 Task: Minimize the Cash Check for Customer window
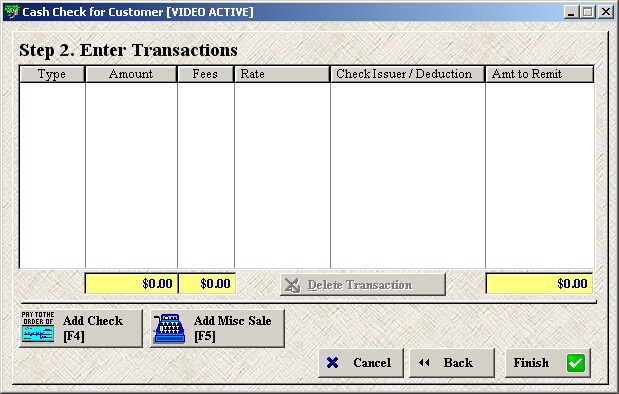coord(570,12)
